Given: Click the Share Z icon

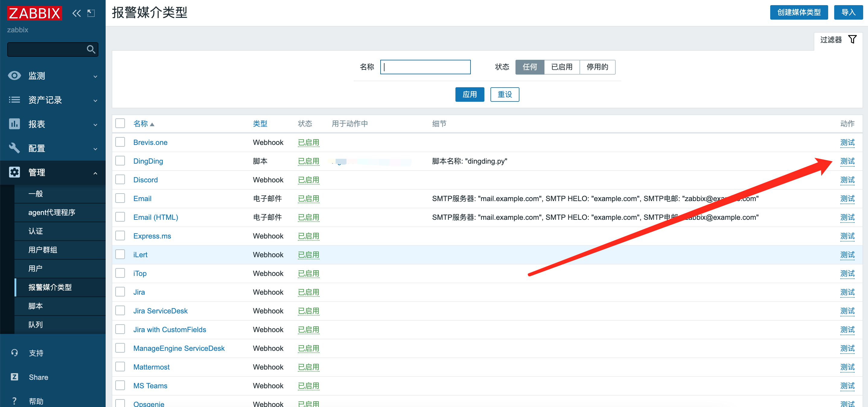Looking at the screenshot, I should pos(14,377).
